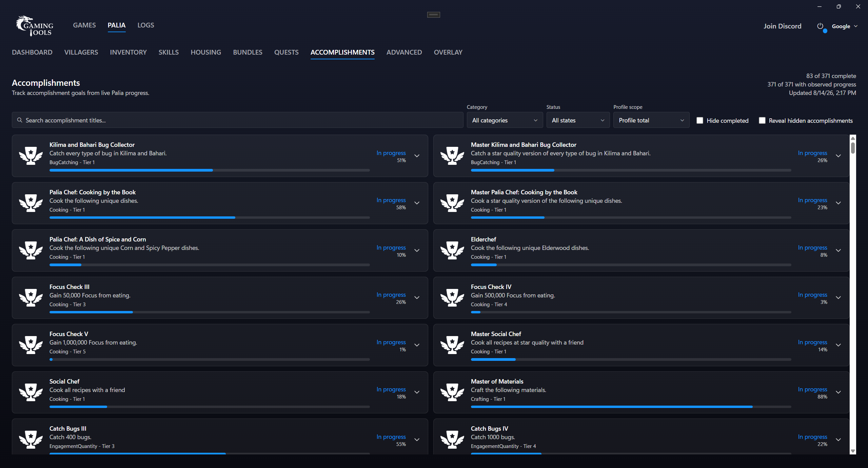Open the LOGS top menu
868x468 pixels.
coord(146,25)
